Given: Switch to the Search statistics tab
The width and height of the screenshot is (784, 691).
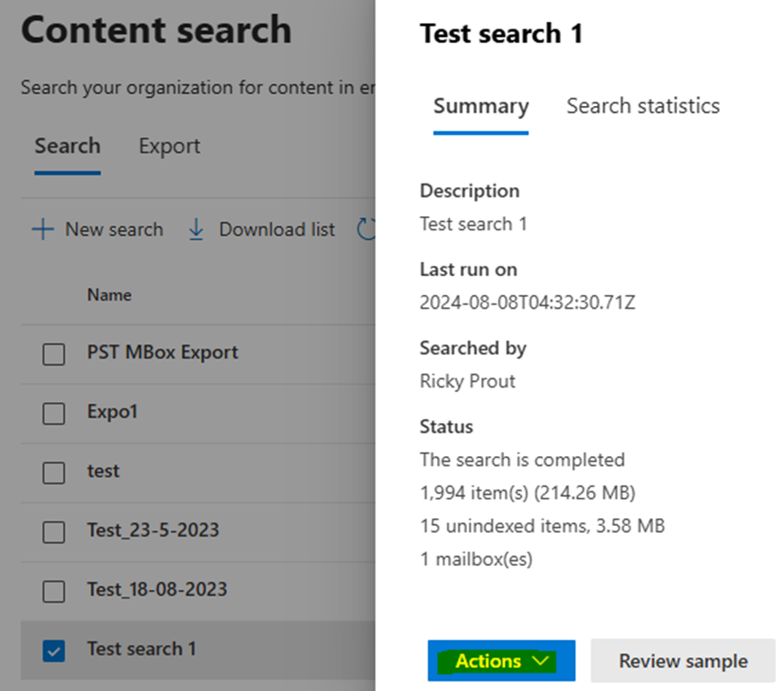Looking at the screenshot, I should pos(643,107).
